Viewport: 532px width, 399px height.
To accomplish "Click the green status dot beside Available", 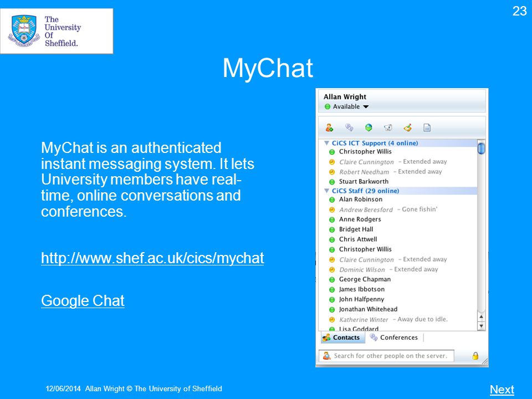I will 328,106.
